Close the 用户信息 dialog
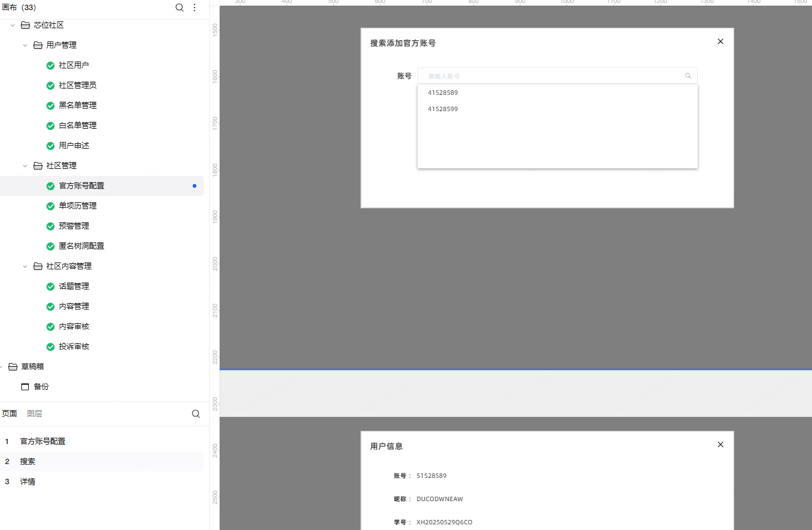The width and height of the screenshot is (812, 530). point(720,445)
